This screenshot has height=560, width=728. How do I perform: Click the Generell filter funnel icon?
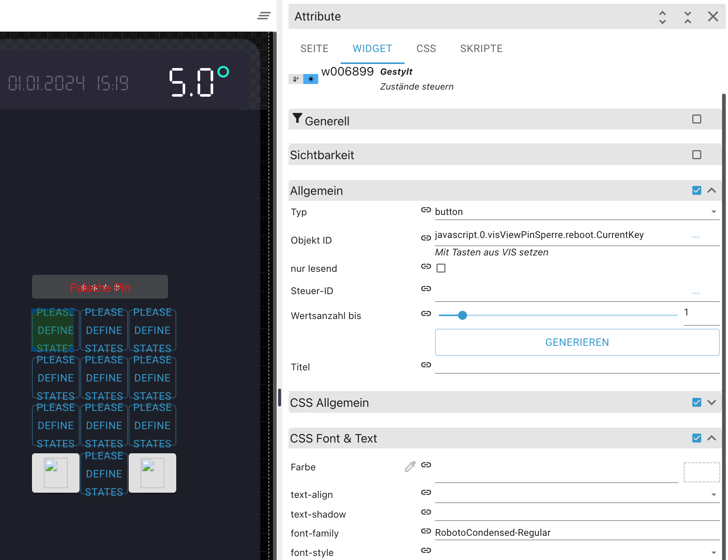coord(297,118)
